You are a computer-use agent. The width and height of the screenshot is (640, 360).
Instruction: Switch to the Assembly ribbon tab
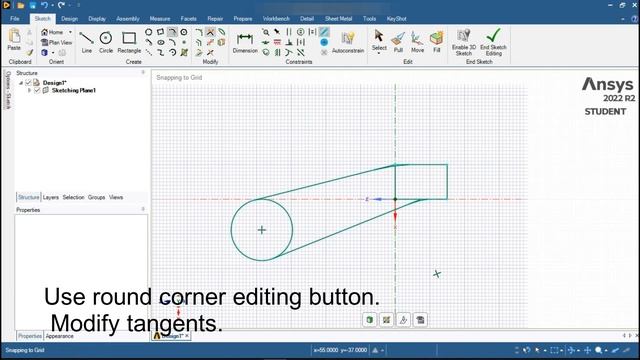[128, 19]
